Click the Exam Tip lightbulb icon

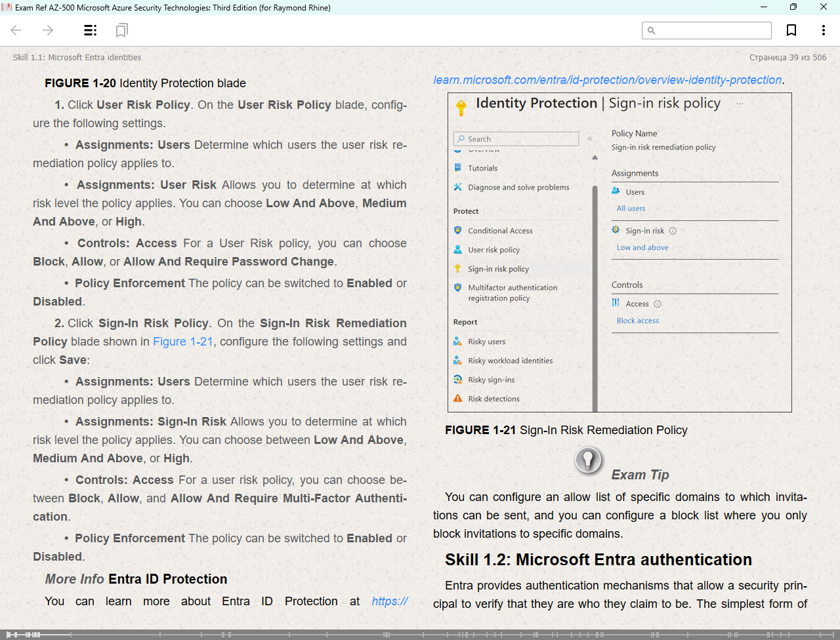click(589, 460)
